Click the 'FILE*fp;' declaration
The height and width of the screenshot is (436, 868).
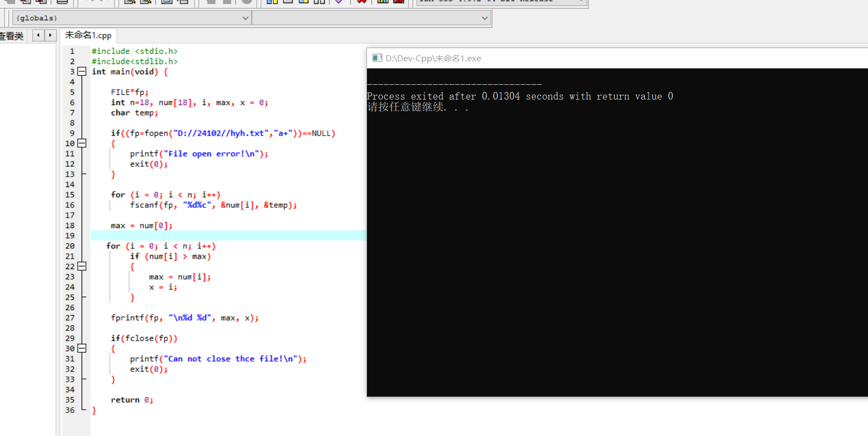130,92
